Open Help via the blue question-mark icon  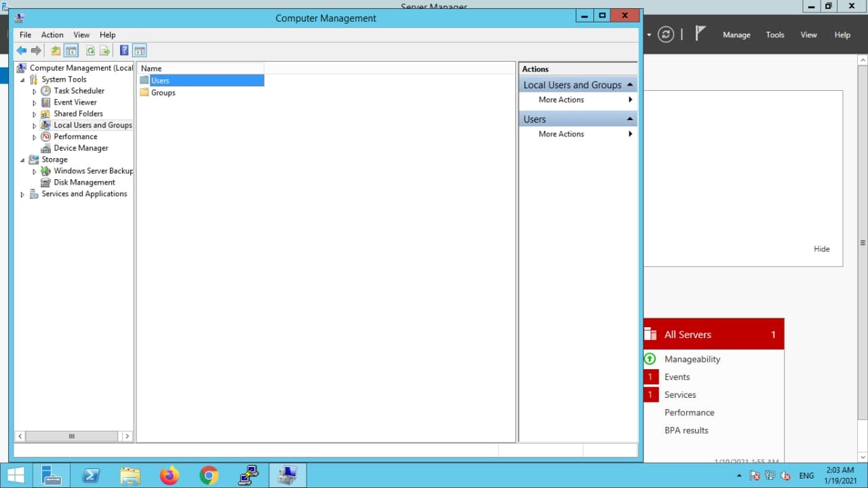click(124, 51)
